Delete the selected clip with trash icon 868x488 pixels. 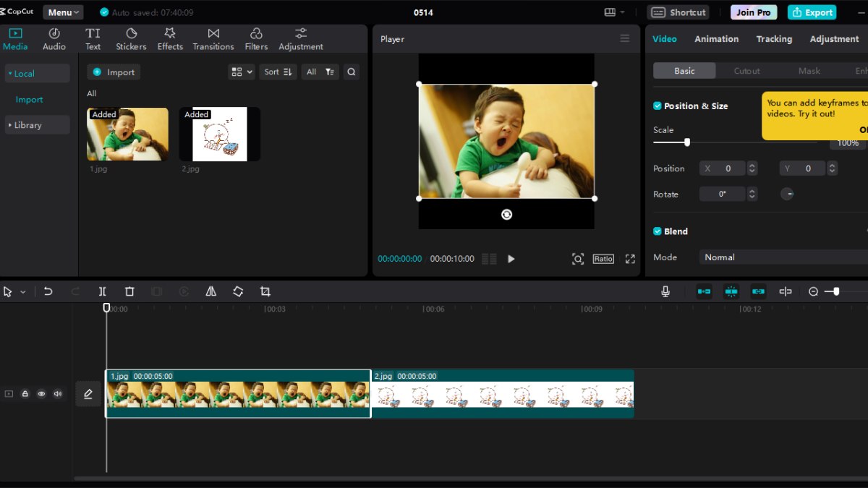129,291
